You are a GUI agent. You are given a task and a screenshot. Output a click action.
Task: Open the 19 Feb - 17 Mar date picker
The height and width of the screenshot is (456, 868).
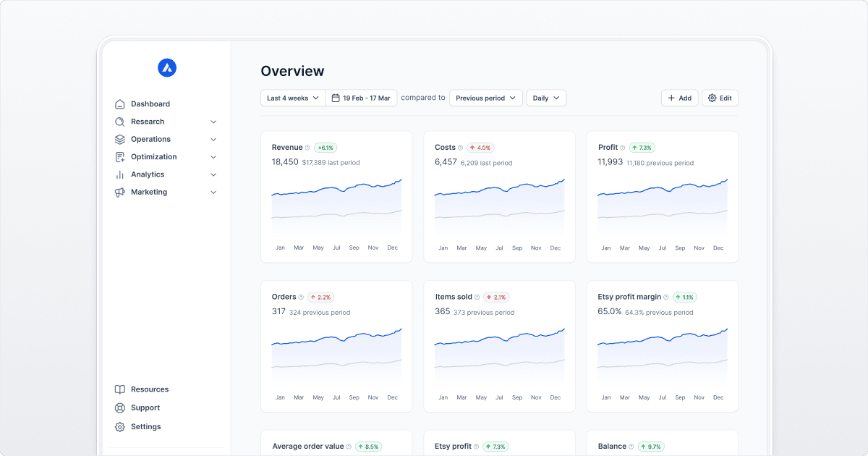pos(361,98)
